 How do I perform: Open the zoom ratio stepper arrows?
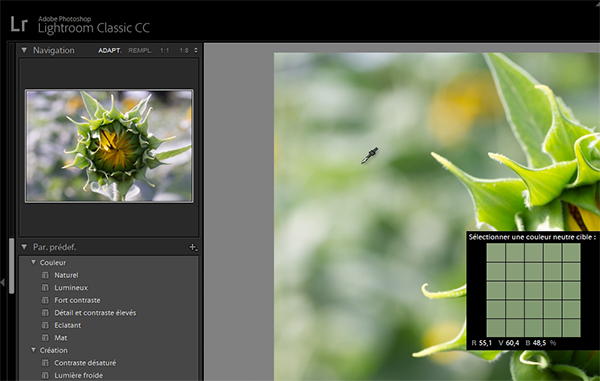click(x=196, y=50)
